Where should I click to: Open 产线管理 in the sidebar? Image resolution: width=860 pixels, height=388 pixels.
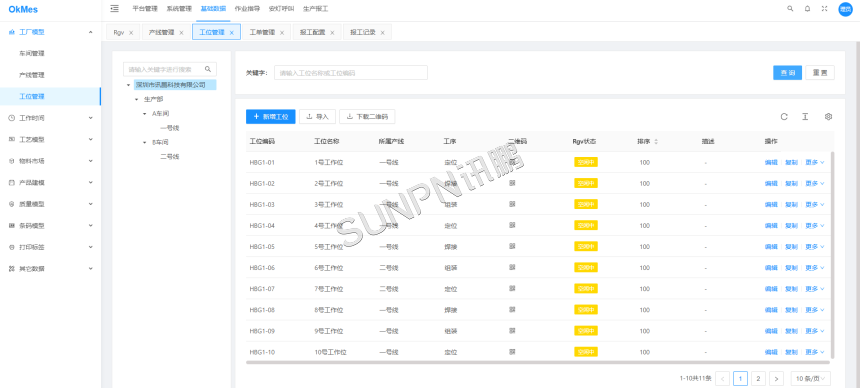pyautogui.click(x=31, y=75)
